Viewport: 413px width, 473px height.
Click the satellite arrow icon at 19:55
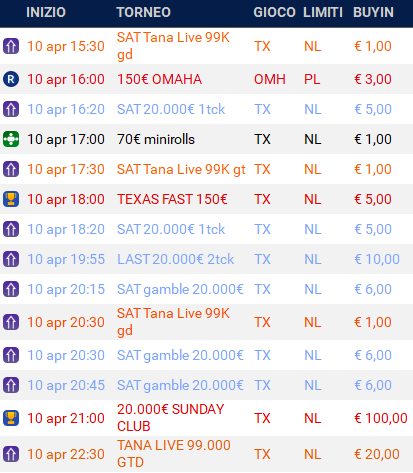click(x=11, y=259)
